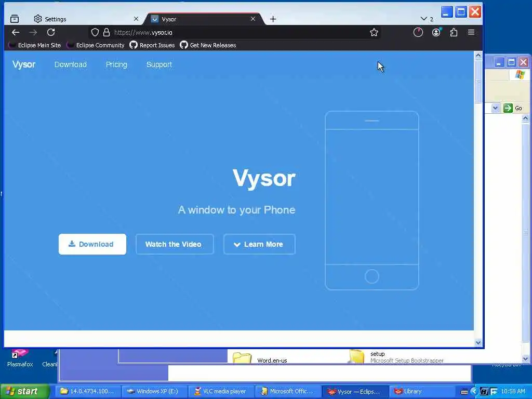Viewport: 532px width, 399px height.
Task: Click the Learn More button
Action: point(259,244)
